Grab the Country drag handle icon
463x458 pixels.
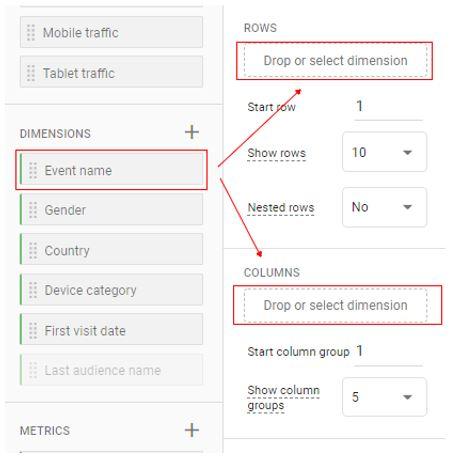pos(33,250)
